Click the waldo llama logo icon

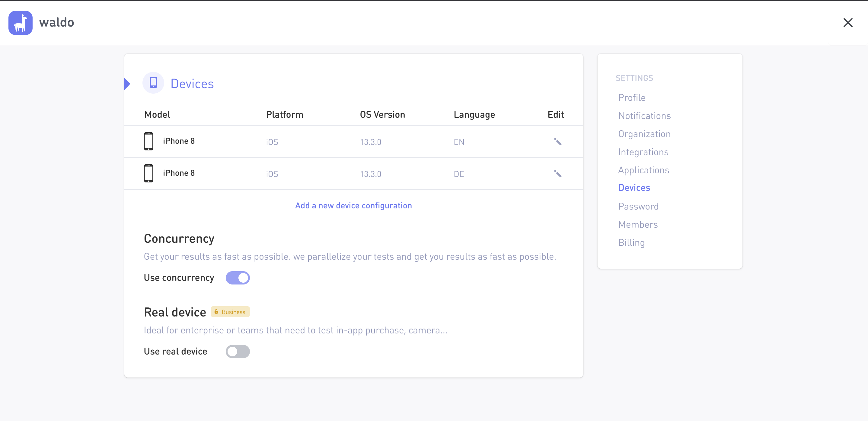[20, 23]
